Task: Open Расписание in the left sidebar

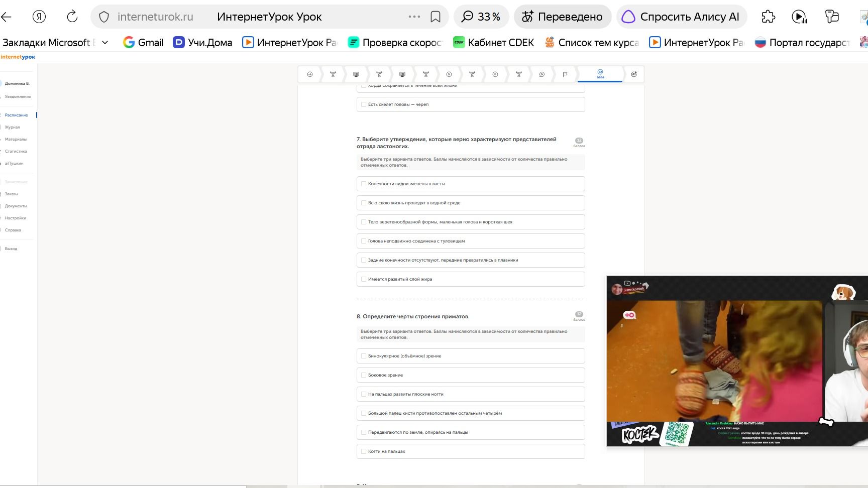Action: click(17, 115)
